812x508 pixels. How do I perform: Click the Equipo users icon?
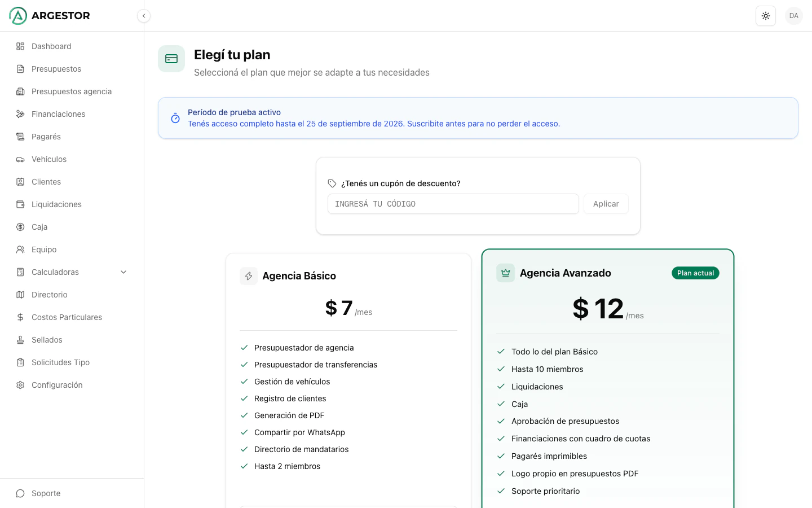click(20, 249)
